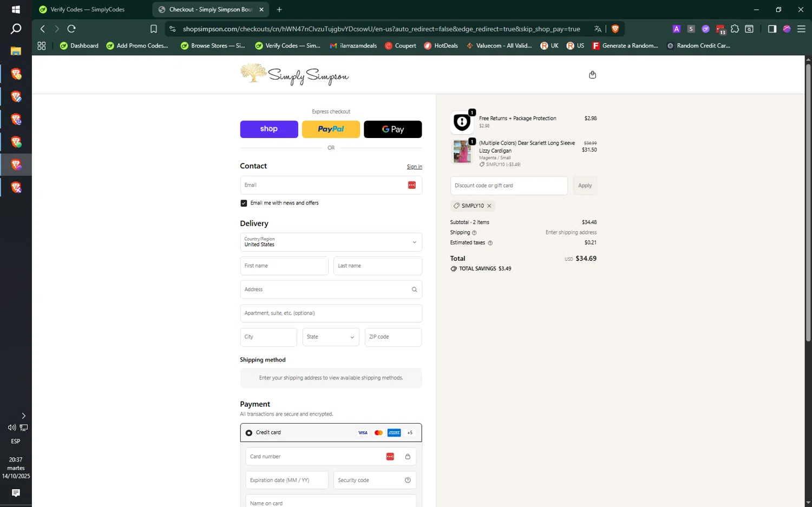Click the red extension icon with badge 13
The height and width of the screenshot is (507, 812).
coord(721,29)
